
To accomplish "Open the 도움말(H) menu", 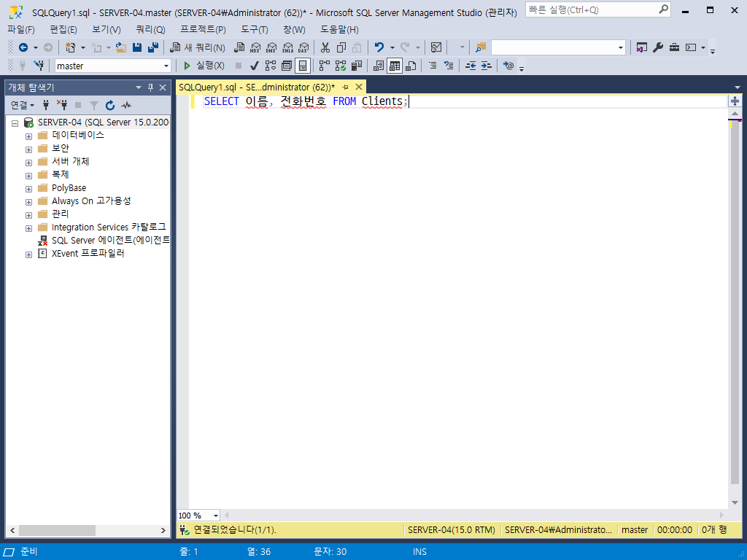I will [339, 29].
